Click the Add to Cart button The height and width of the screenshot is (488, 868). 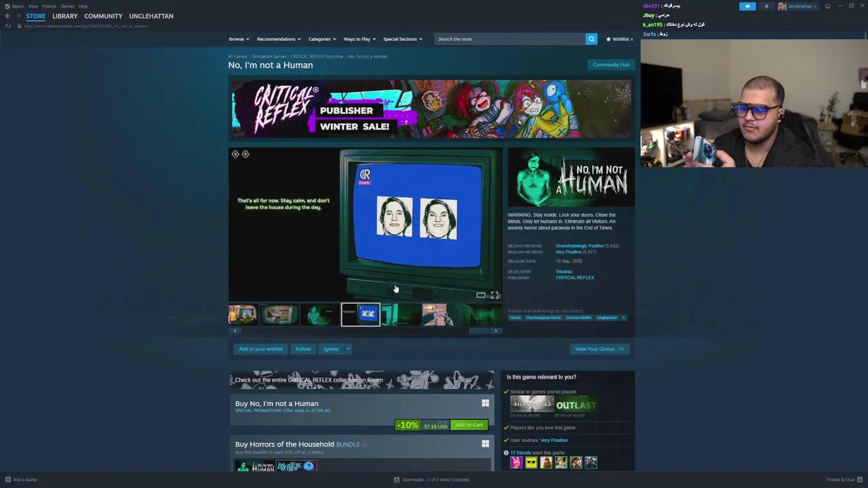469,425
